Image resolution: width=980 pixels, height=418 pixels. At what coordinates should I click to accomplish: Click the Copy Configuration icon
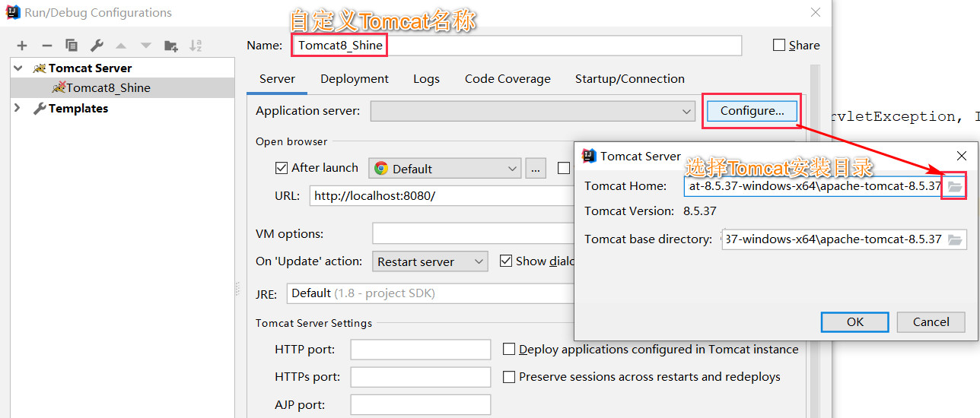(72, 46)
